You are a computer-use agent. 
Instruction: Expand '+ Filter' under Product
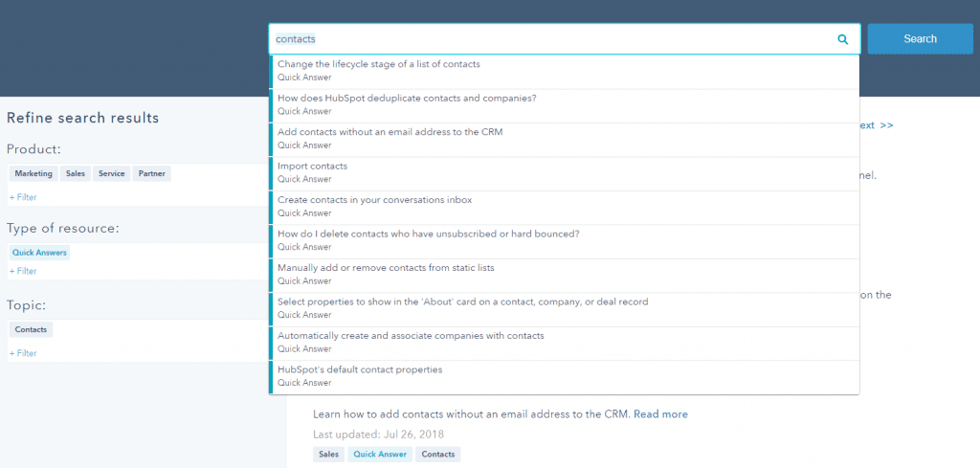[x=23, y=197]
